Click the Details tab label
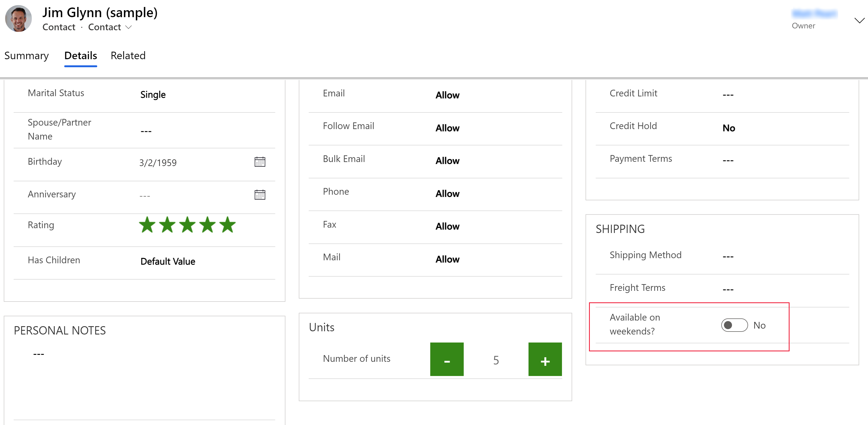This screenshot has height=425, width=868. (80, 55)
